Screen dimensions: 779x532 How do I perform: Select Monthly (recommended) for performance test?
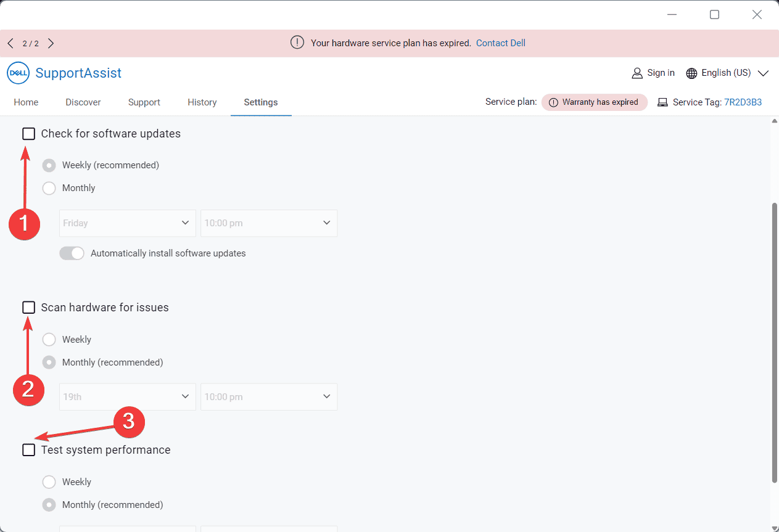[49, 505]
